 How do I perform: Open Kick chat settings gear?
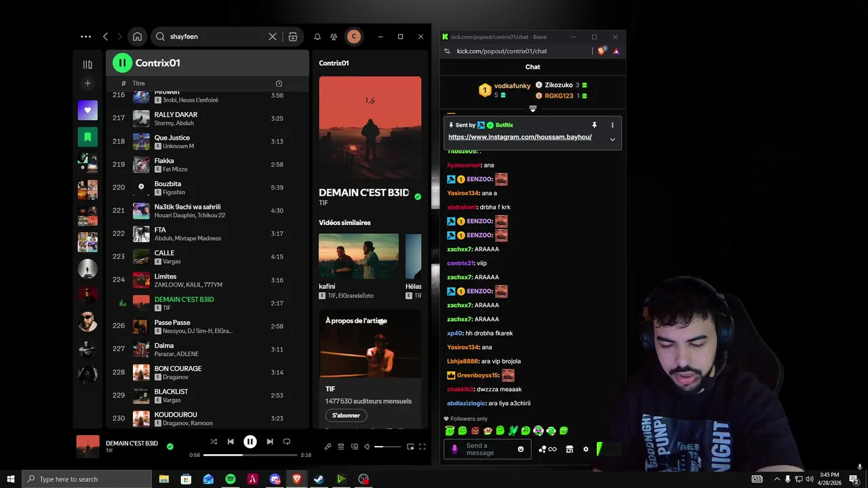point(586,449)
